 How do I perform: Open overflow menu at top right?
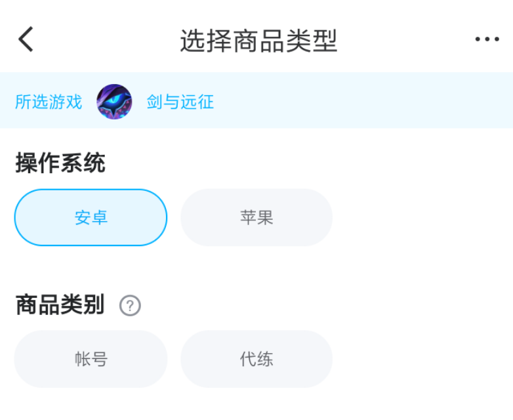[487, 40]
